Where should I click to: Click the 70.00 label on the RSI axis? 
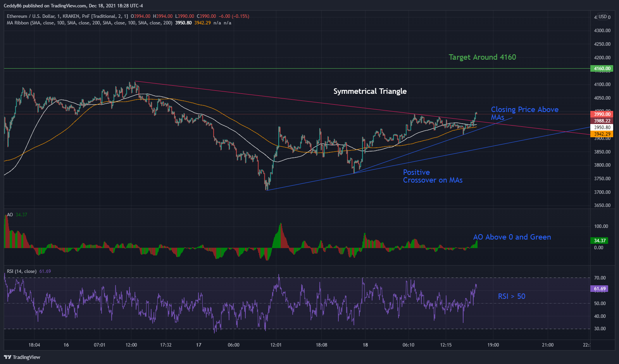pos(600,278)
